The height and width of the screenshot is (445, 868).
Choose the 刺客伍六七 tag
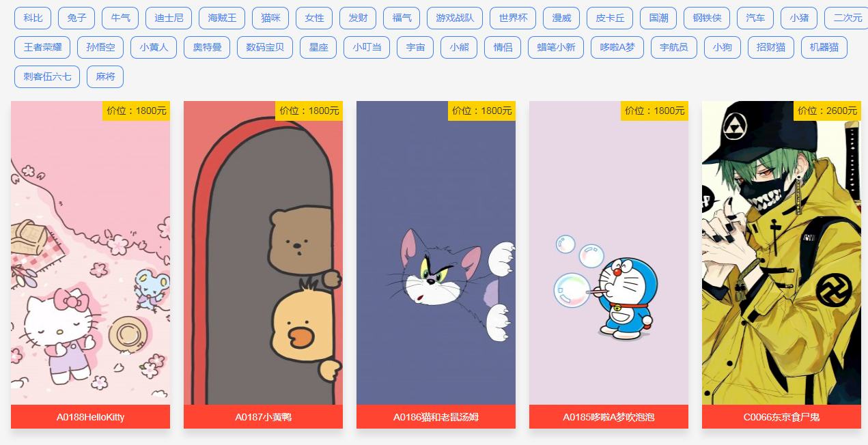pyautogui.click(x=47, y=77)
